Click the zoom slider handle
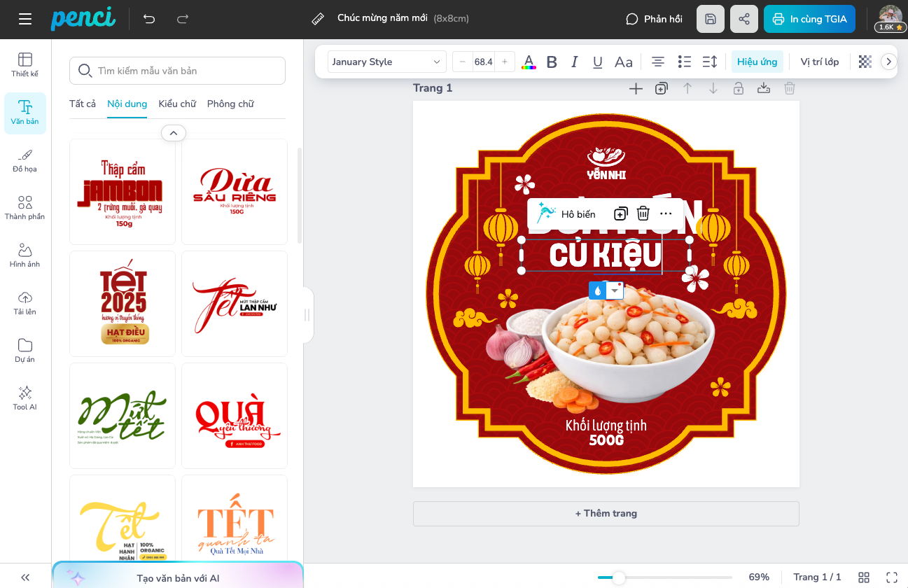The image size is (908, 588). [x=618, y=577]
